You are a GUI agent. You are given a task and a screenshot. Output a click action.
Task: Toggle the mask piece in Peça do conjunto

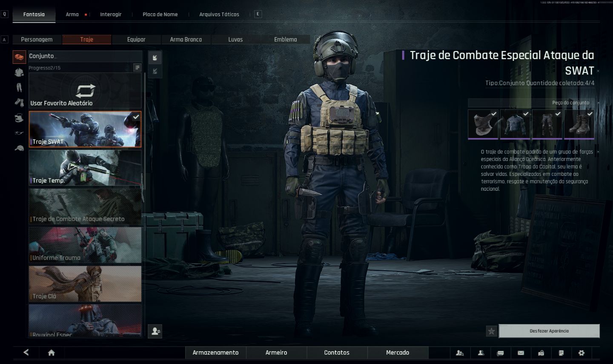tap(483, 124)
